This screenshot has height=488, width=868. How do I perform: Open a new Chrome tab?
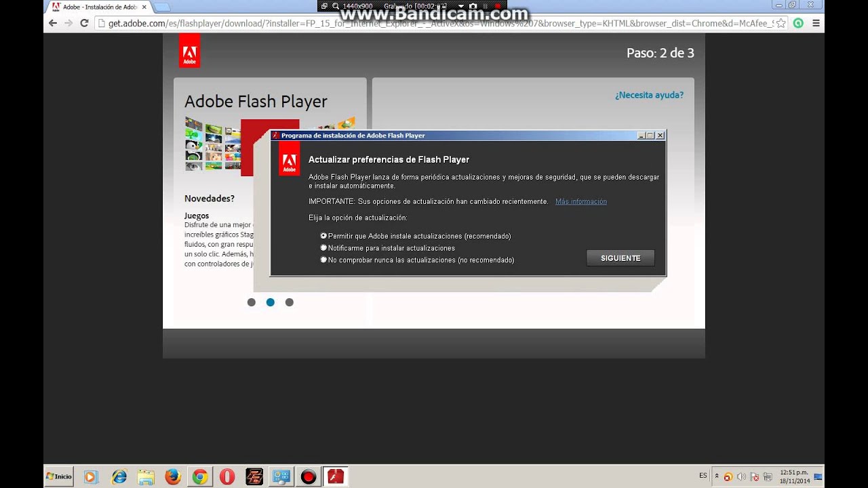[161, 7]
